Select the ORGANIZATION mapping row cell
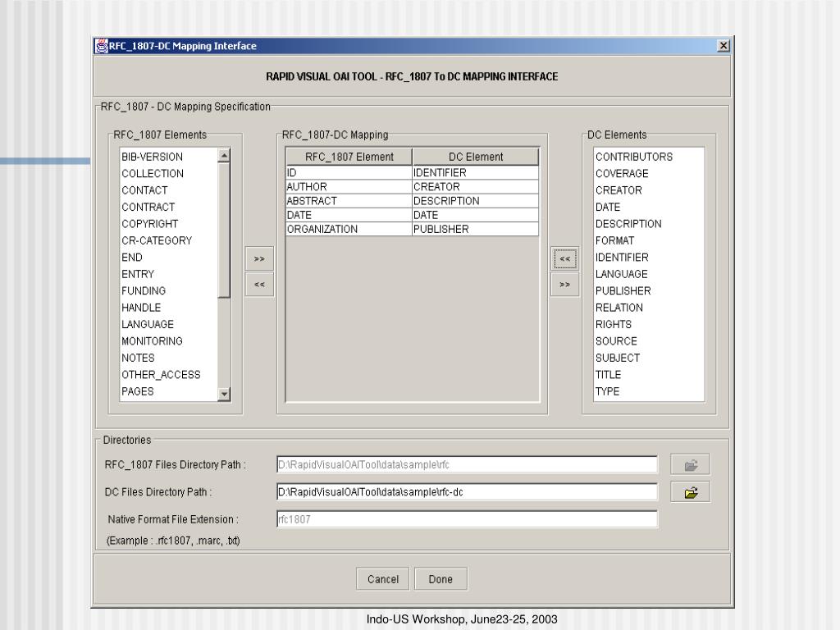840x630 pixels. 349,230
